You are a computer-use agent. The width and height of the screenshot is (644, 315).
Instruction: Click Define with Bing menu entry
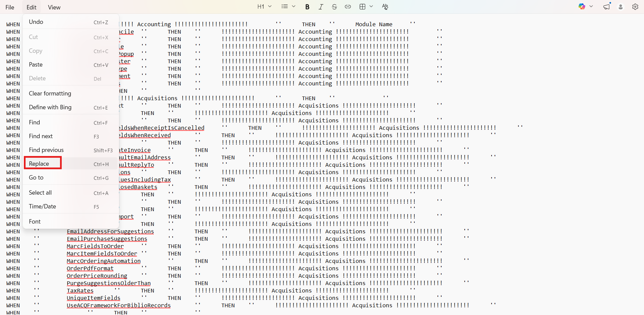click(x=50, y=107)
